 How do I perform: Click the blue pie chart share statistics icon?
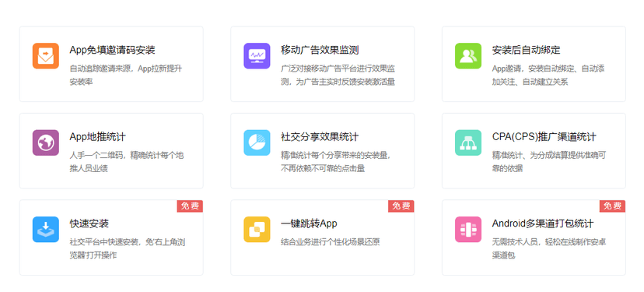(257, 142)
